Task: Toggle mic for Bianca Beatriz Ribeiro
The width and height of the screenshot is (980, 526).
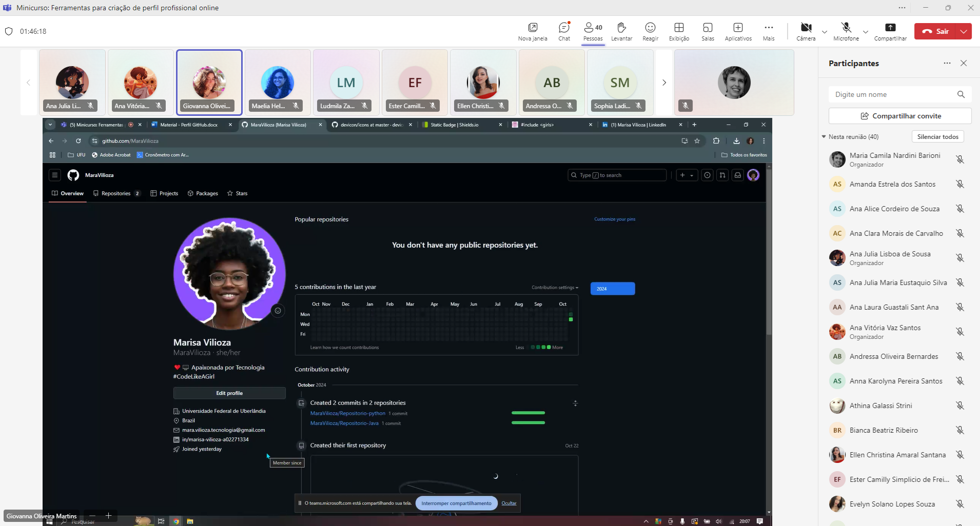Action: point(960,430)
